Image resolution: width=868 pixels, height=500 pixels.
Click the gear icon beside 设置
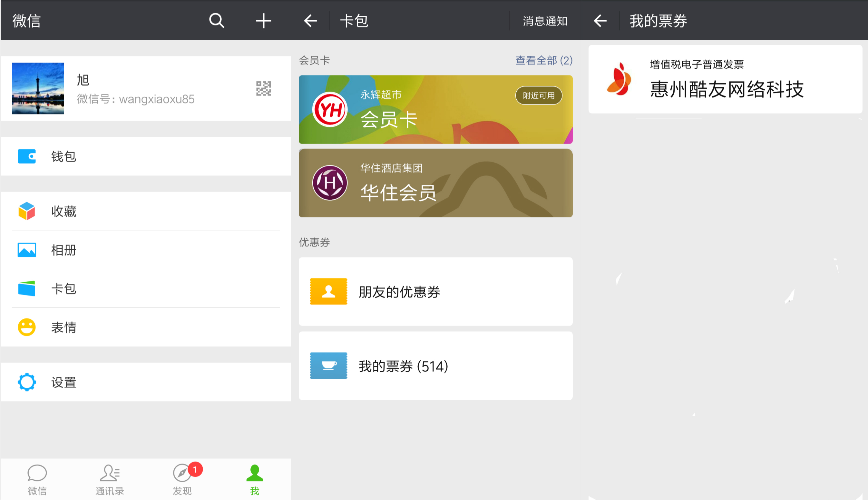(x=27, y=382)
